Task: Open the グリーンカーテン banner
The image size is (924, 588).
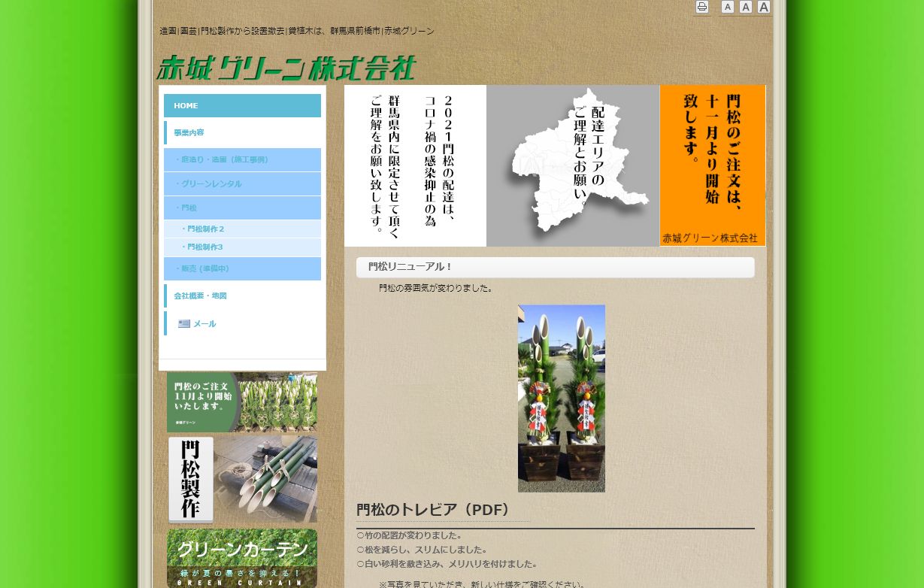Action: 242,558
